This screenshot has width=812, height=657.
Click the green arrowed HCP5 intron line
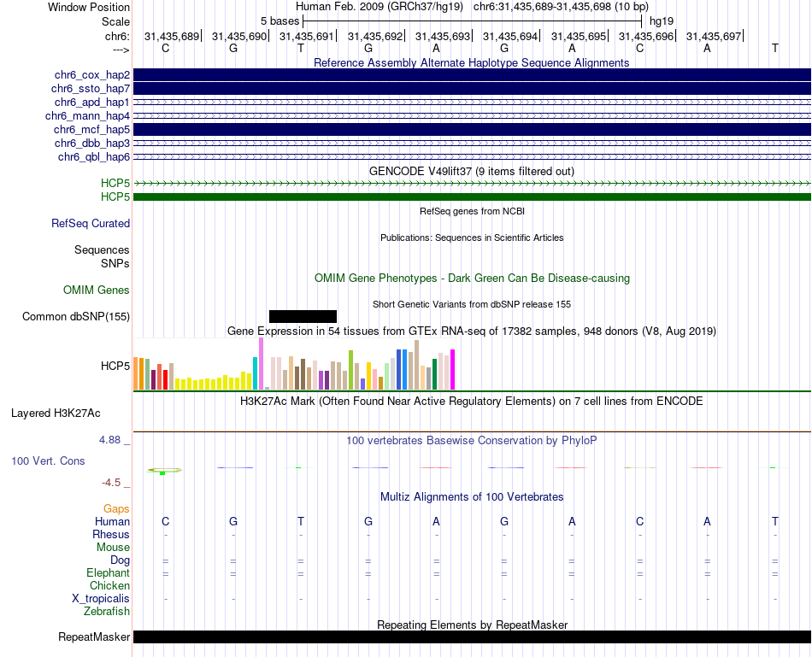click(472, 184)
